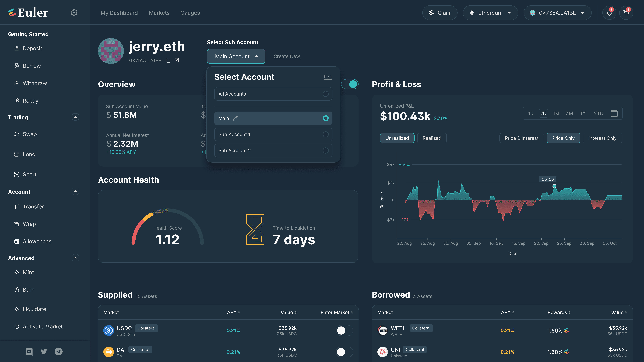The width and height of the screenshot is (644, 362).
Task: Click the $3150 data point on the chart
Action: point(554,186)
